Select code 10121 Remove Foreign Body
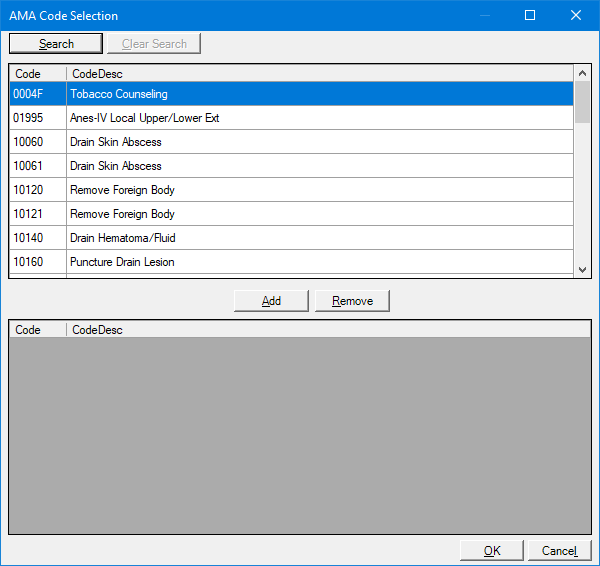This screenshot has height=566, width=600. click(x=290, y=214)
